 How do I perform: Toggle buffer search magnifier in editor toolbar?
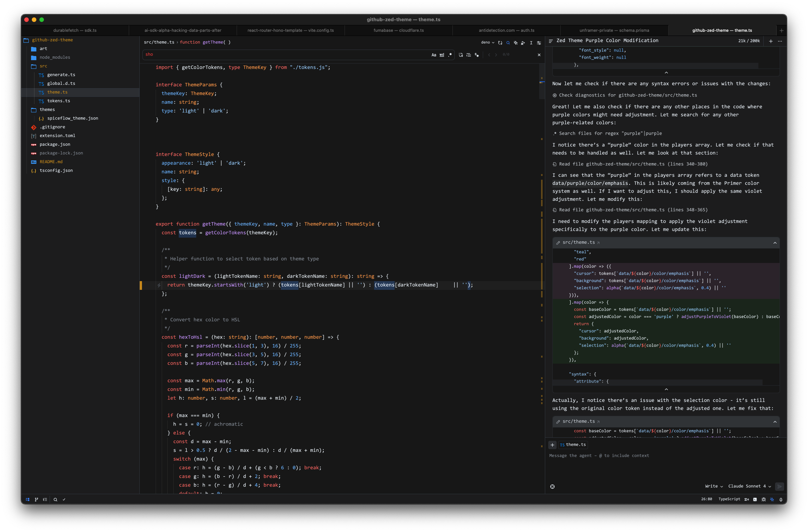click(x=508, y=43)
